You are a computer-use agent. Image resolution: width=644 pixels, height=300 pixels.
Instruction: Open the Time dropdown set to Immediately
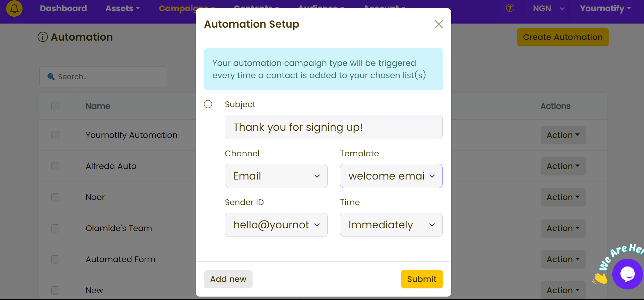(x=391, y=225)
